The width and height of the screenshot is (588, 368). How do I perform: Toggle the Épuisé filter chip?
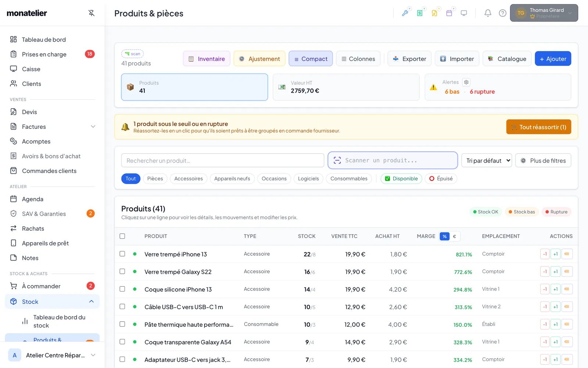point(441,178)
